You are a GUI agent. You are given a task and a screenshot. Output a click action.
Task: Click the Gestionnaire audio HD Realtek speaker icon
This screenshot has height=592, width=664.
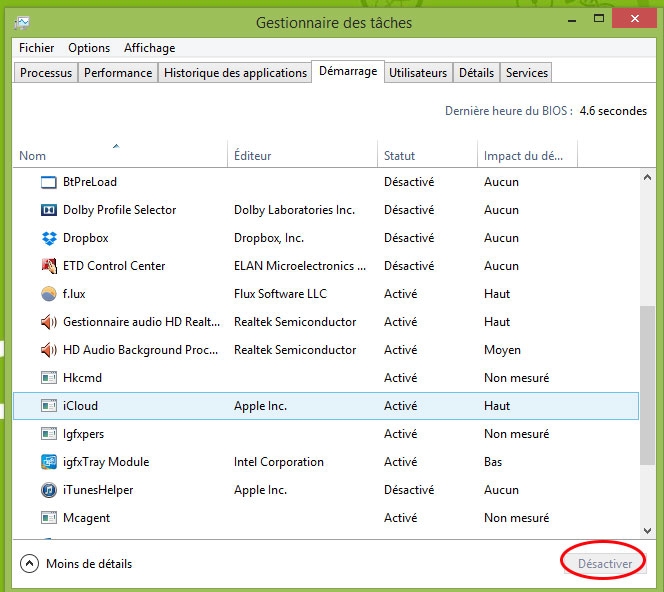(x=49, y=322)
